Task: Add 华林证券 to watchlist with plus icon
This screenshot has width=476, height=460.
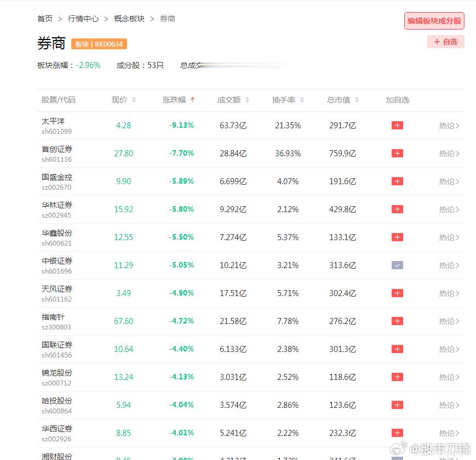Action: coord(397,209)
